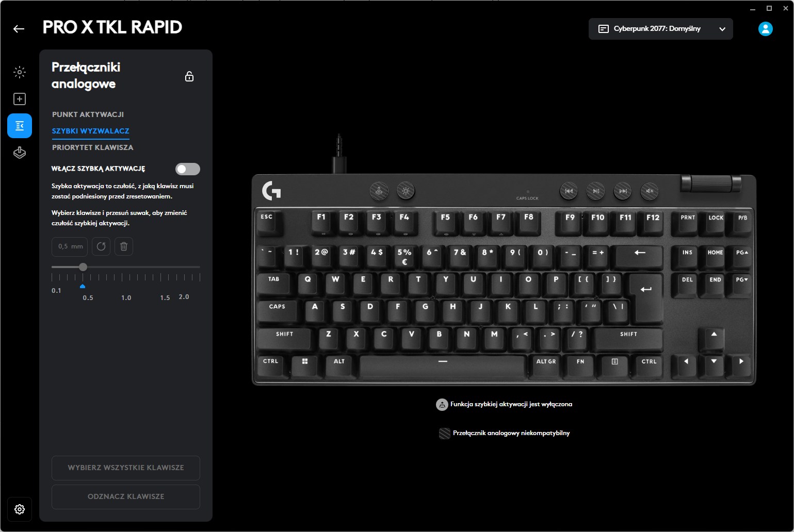Go back with the left arrow icon
Viewport: 794px width, 532px height.
click(x=19, y=29)
